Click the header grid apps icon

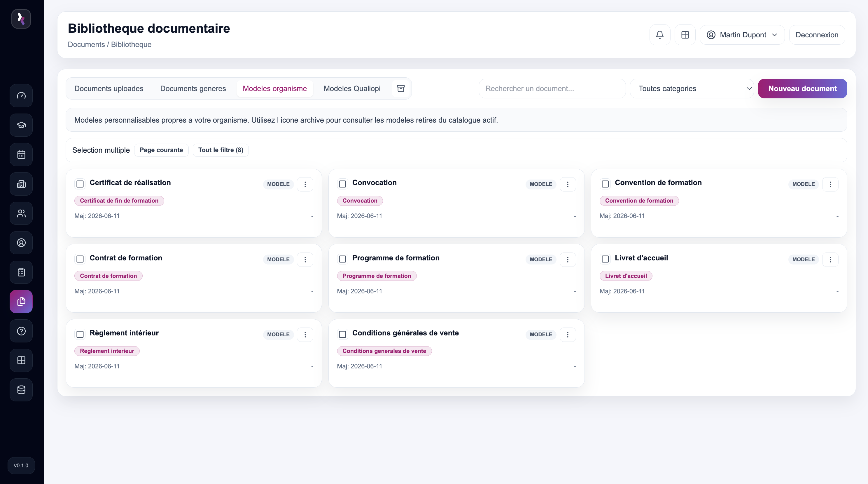(685, 35)
